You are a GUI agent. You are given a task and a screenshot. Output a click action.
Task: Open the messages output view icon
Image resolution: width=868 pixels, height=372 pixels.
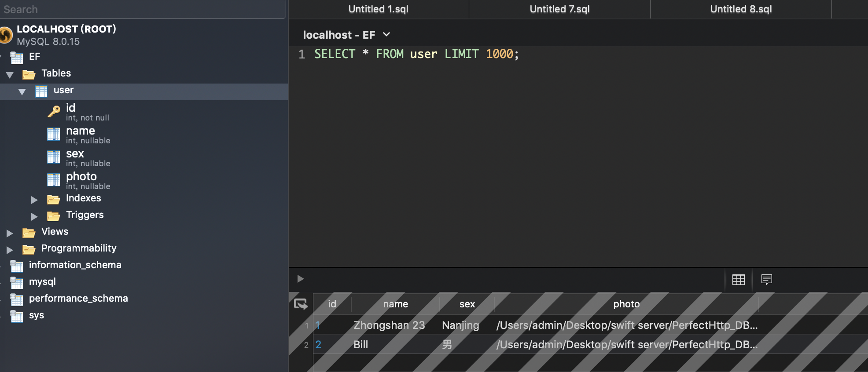[x=766, y=280]
